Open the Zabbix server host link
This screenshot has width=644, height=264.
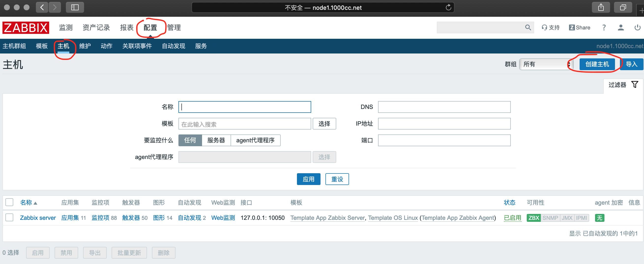click(x=38, y=218)
